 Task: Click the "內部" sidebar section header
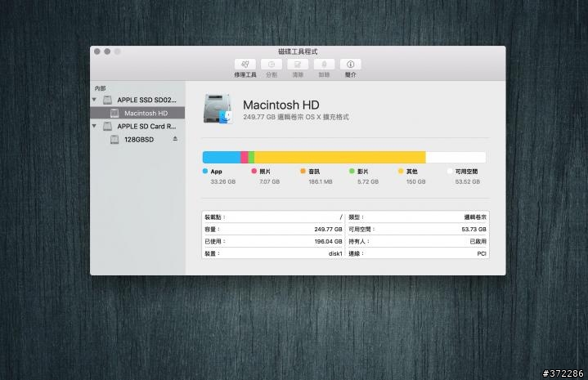(x=100, y=88)
